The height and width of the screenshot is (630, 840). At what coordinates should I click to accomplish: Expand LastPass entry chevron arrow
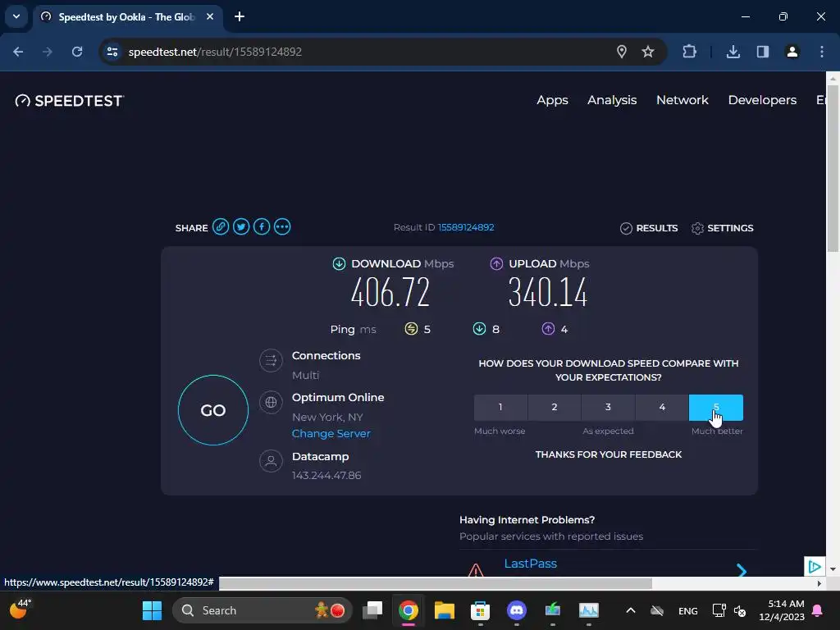pyautogui.click(x=742, y=570)
